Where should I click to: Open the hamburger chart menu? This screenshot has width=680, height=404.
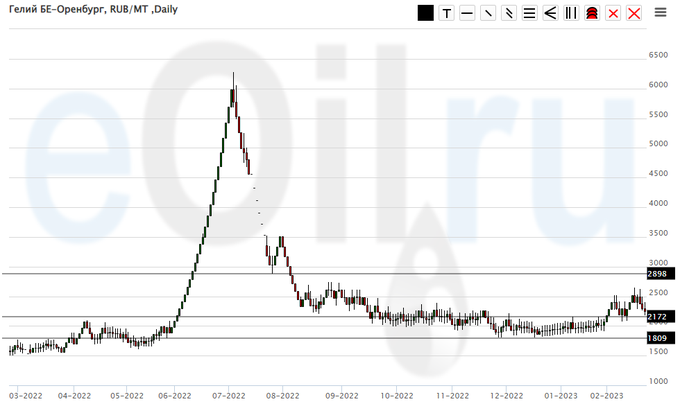[x=661, y=13]
